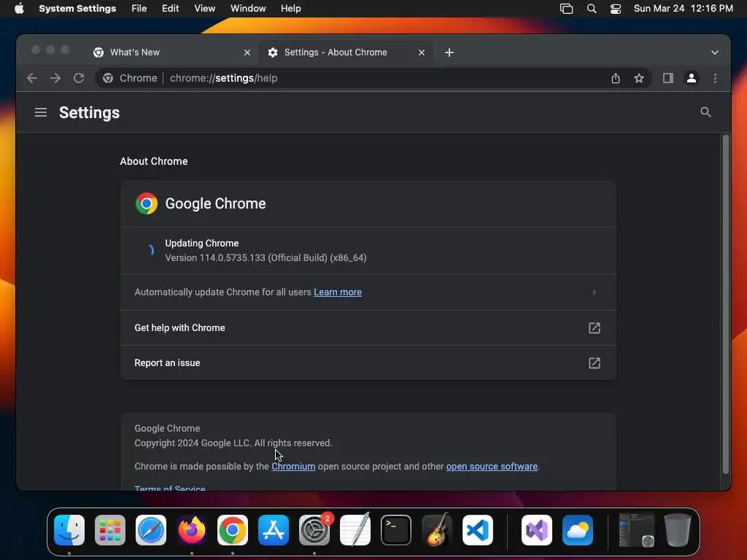Open tab search dropdown arrow
Image resolution: width=747 pixels, height=560 pixels.
715,52
